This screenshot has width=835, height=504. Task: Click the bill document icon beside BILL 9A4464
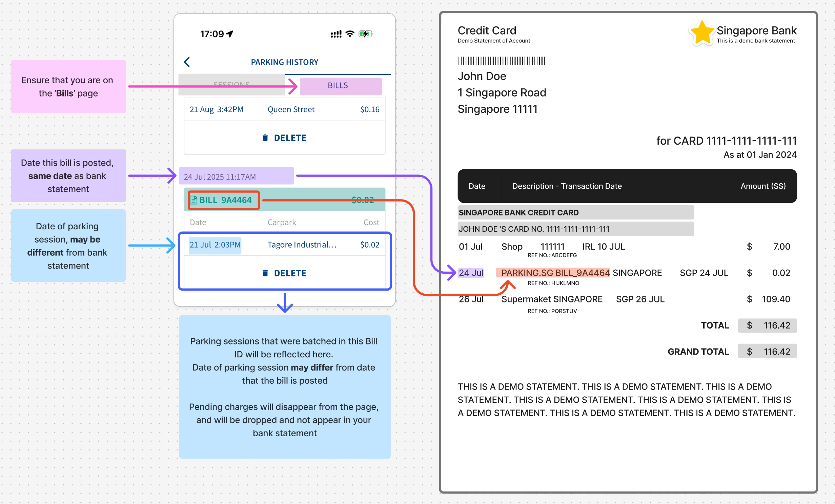click(x=194, y=200)
